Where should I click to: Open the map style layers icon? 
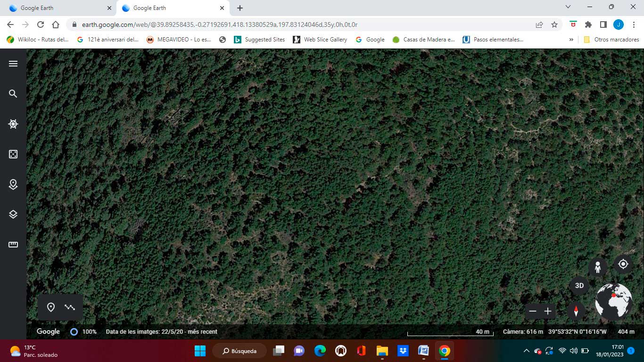(x=13, y=214)
